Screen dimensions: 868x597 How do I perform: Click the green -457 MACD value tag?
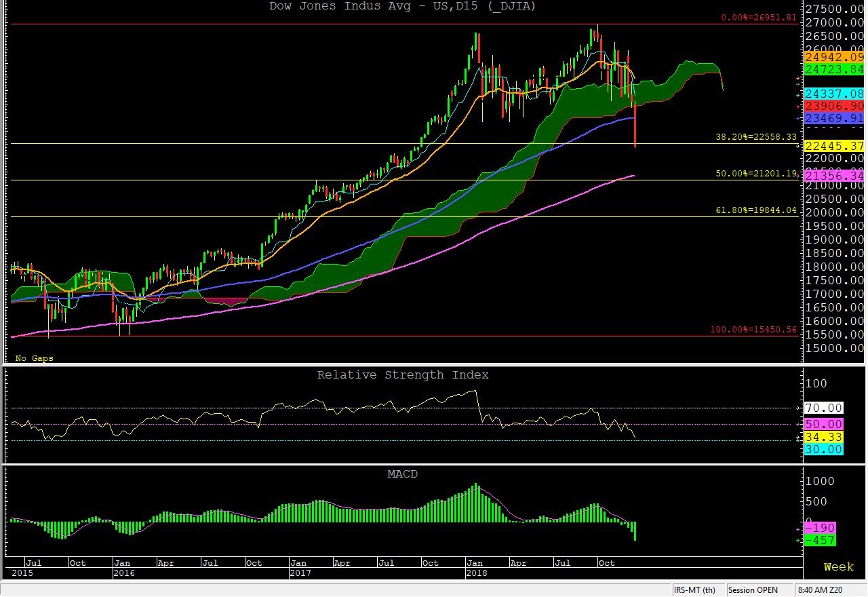coord(819,541)
